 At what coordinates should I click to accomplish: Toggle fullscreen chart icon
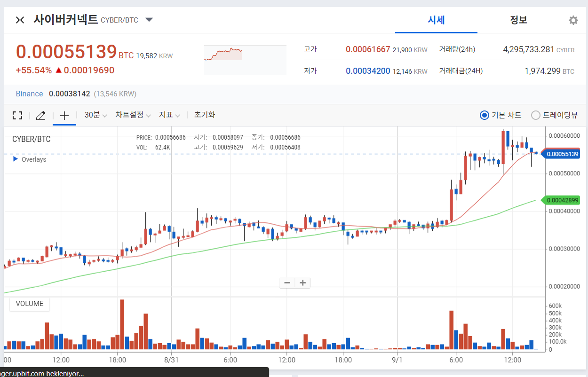(x=17, y=116)
